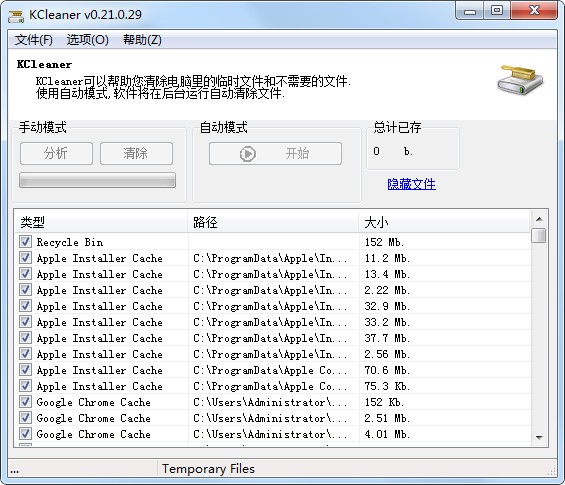Click the disk cleaner brush logo icon
Screen dimensions: 565x485
(520, 80)
